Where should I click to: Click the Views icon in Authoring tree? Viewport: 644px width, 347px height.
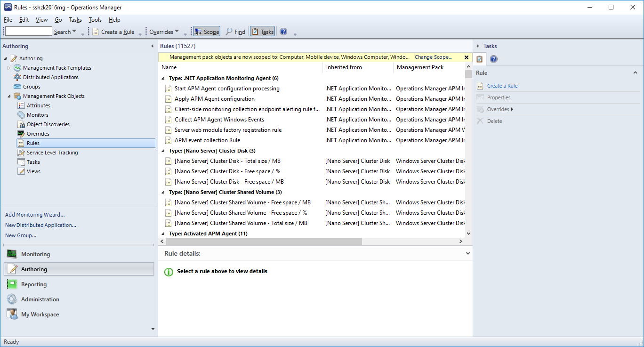pyautogui.click(x=21, y=171)
